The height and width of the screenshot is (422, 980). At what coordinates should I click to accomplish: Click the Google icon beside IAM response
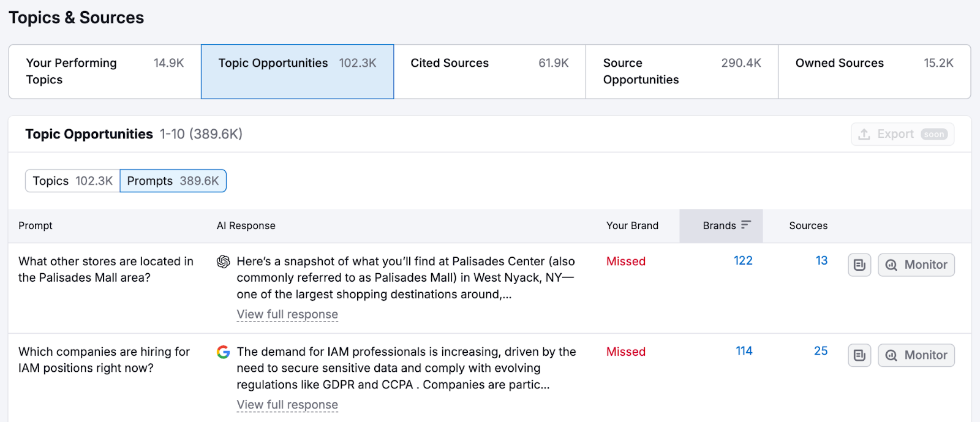tap(224, 352)
